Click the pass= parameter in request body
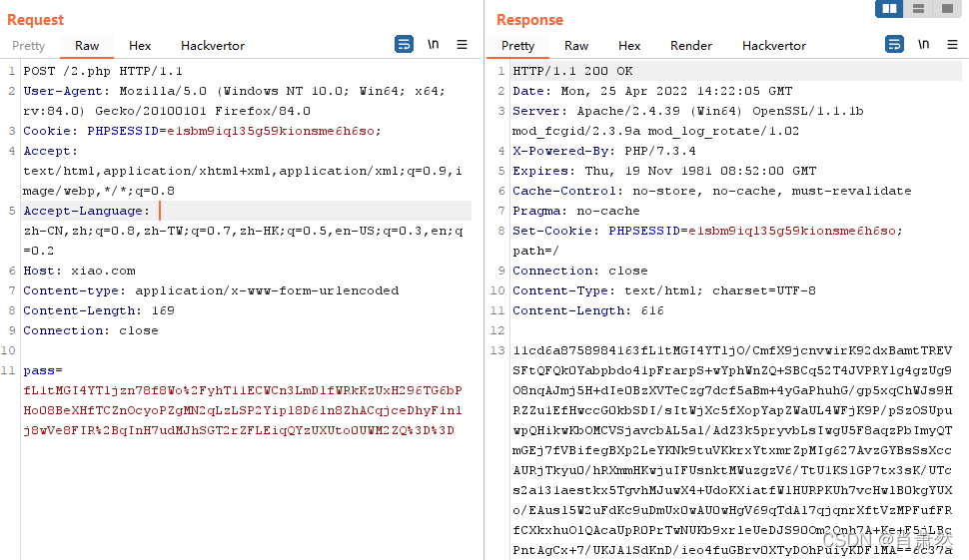 point(42,370)
